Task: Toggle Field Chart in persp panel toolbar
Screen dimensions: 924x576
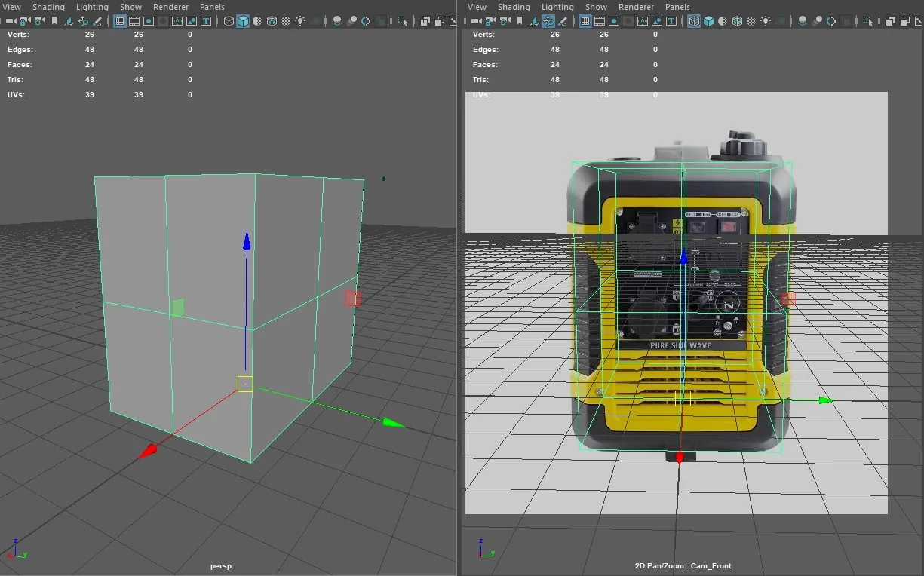Action: 177,22
